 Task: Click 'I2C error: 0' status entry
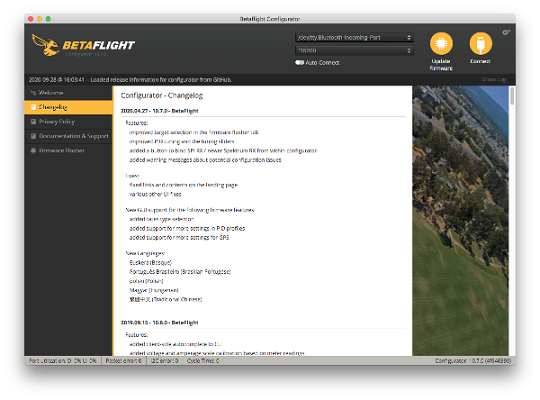point(164,361)
